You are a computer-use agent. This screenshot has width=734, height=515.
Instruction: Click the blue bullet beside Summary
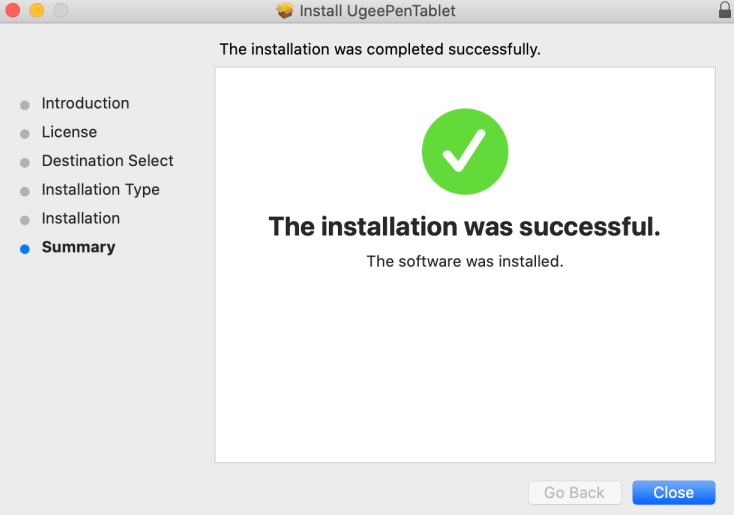click(25, 249)
